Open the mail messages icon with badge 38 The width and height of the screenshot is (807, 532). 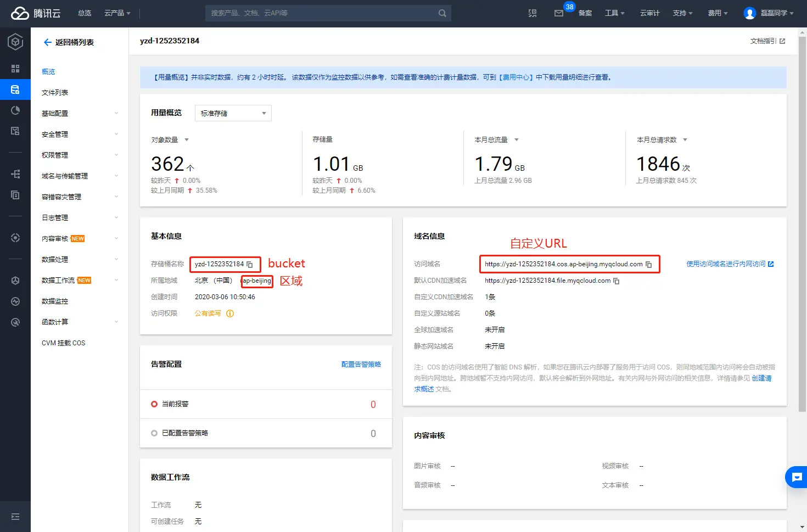point(559,13)
